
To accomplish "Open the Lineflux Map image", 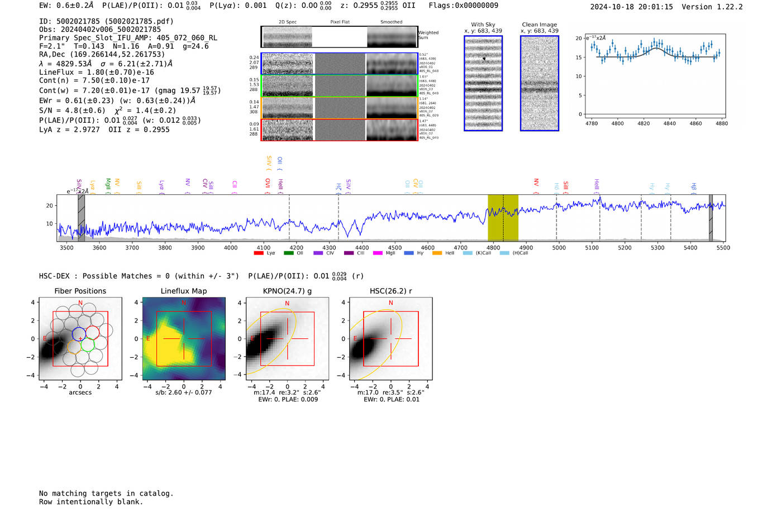I will pos(184,339).
